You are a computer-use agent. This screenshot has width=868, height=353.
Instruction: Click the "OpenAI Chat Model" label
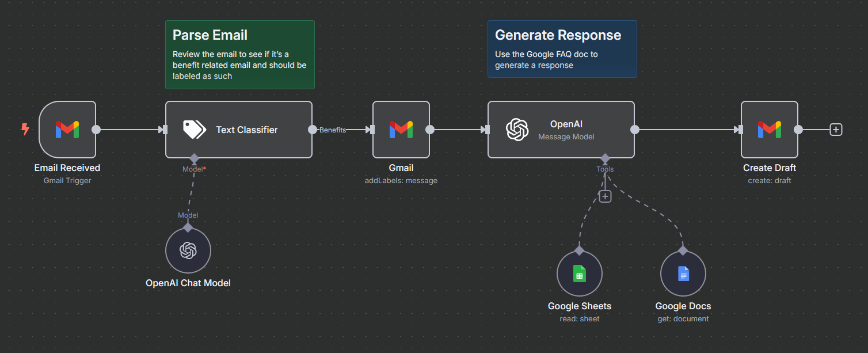188,283
